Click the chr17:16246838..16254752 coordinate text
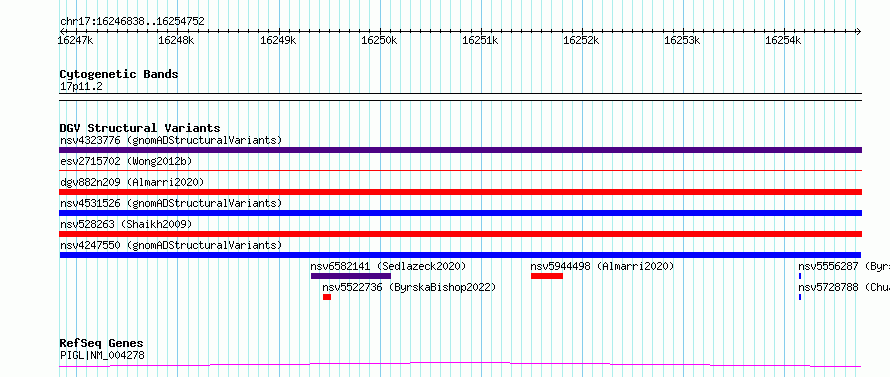890x377 pixels. coord(132,22)
